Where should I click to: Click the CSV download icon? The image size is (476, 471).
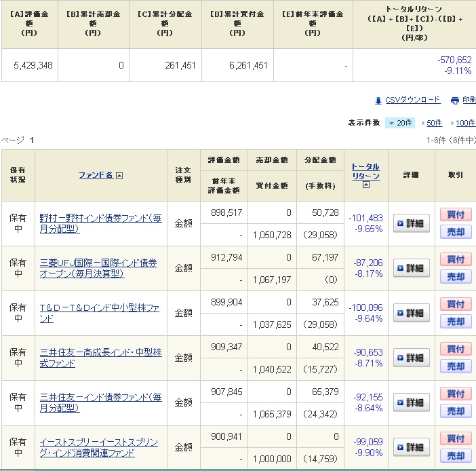click(x=378, y=100)
